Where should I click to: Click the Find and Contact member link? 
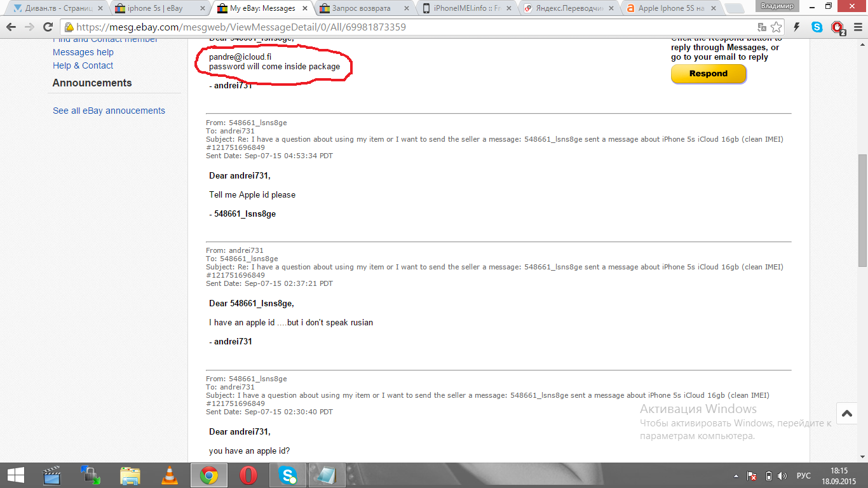(x=105, y=40)
